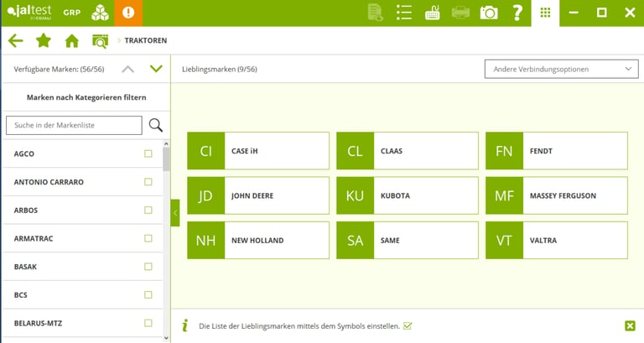Click the MF tile icon
The height and width of the screenshot is (343, 644).
click(x=504, y=195)
